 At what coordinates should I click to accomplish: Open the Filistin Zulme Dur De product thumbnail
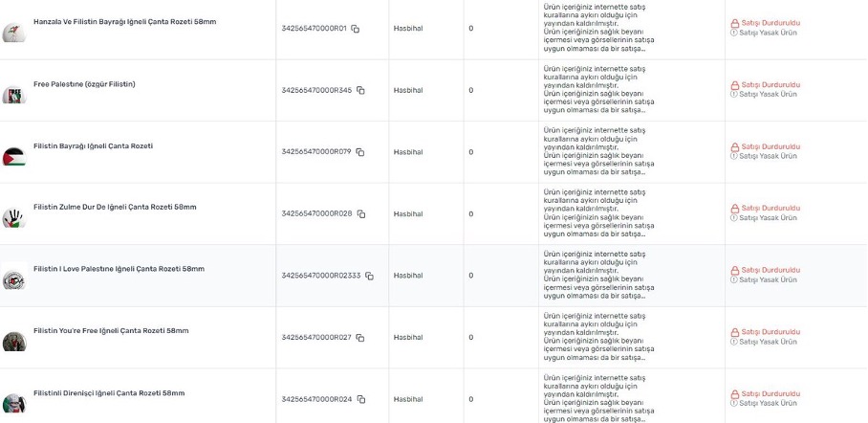(13, 218)
